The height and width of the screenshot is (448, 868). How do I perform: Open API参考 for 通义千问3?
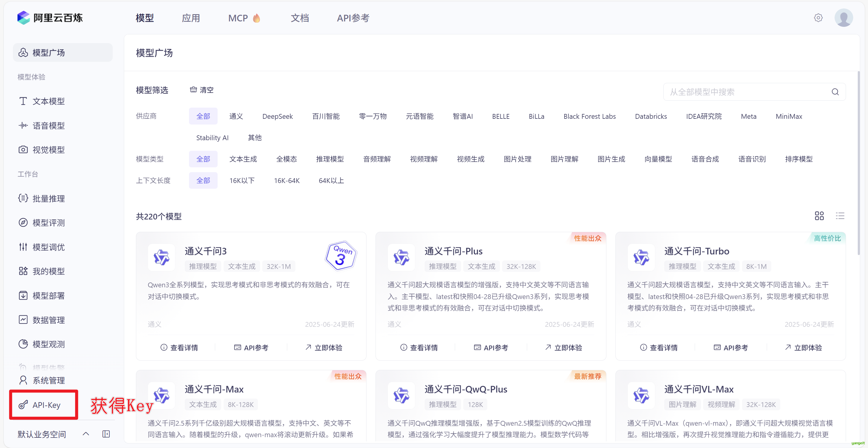click(x=251, y=347)
